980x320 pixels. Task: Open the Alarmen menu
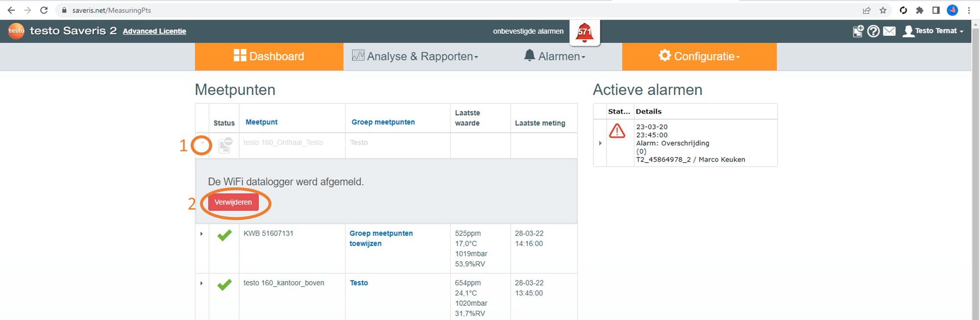[x=555, y=56]
